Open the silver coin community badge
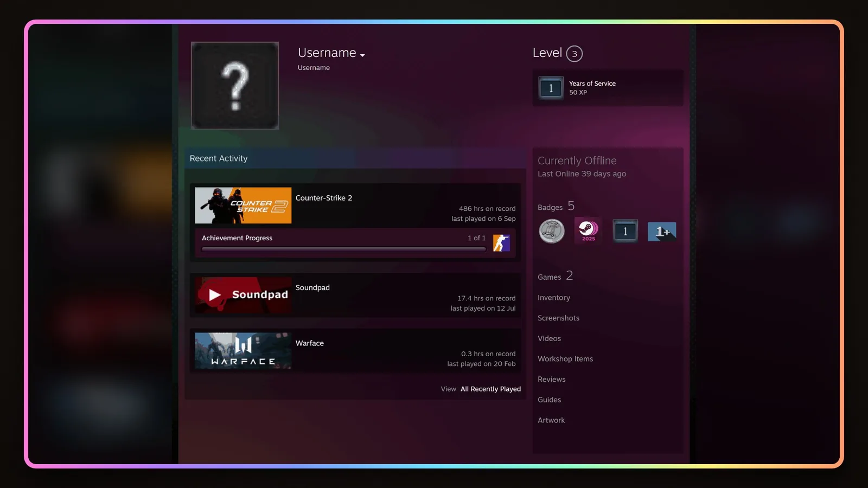 pos(552,232)
